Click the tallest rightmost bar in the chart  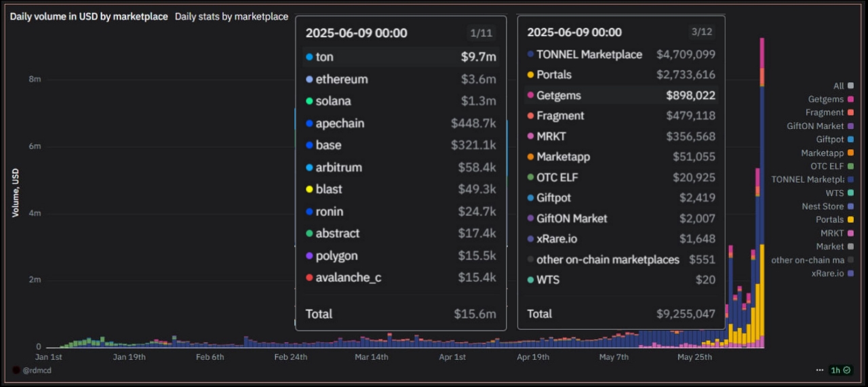pyautogui.click(x=762, y=193)
